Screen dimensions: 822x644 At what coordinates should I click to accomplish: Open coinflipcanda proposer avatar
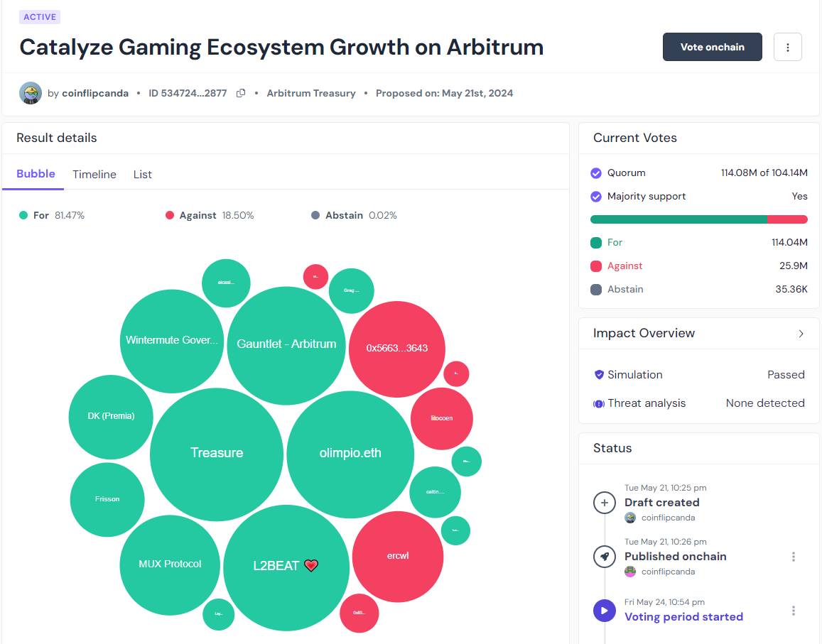tap(31, 93)
